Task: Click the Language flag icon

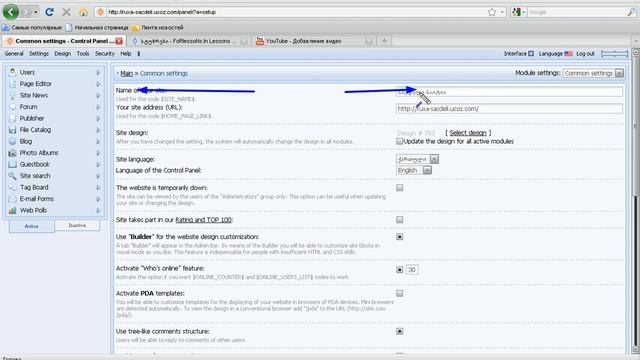Action: [x=569, y=53]
